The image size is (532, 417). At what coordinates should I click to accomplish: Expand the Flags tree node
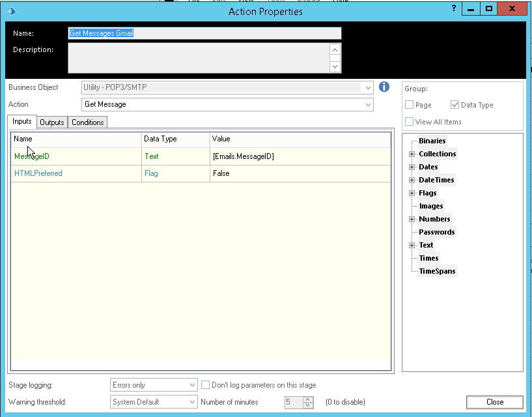click(412, 194)
